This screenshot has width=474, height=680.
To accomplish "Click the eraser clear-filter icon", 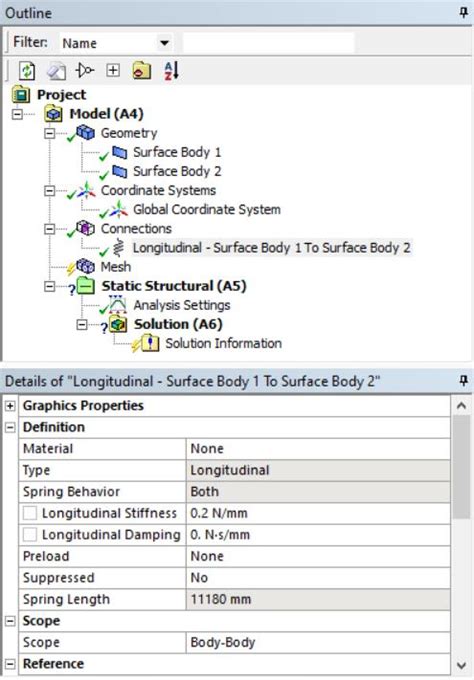I will pos(56,71).
